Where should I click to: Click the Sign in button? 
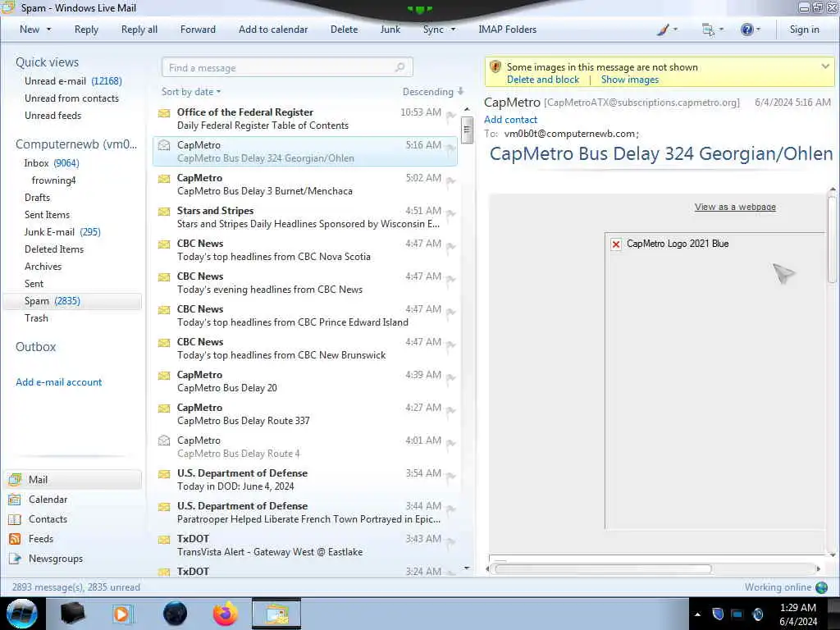pos(804,30)
